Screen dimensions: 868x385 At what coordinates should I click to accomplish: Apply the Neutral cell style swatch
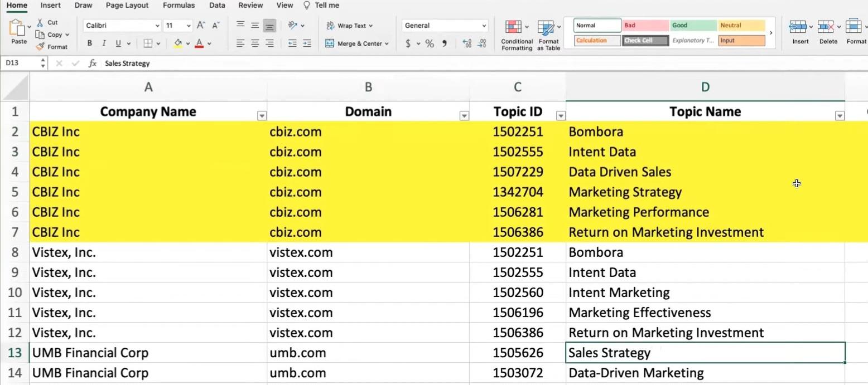(741, 26)
